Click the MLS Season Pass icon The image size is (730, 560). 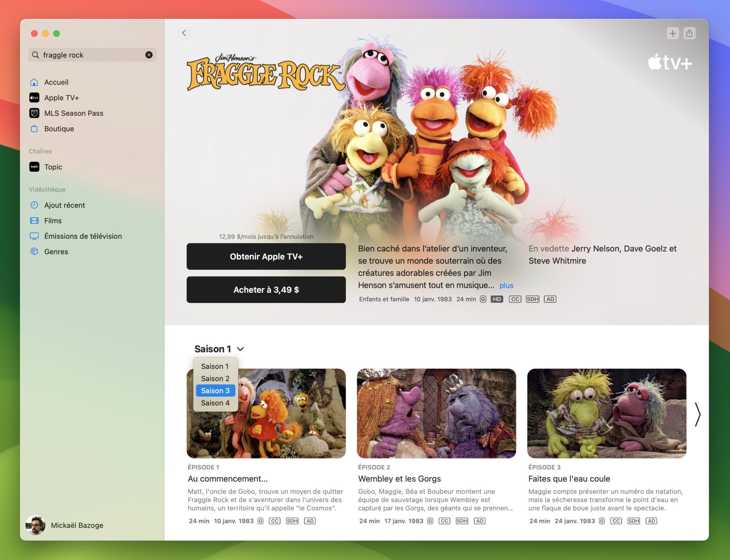click(34, 113)
